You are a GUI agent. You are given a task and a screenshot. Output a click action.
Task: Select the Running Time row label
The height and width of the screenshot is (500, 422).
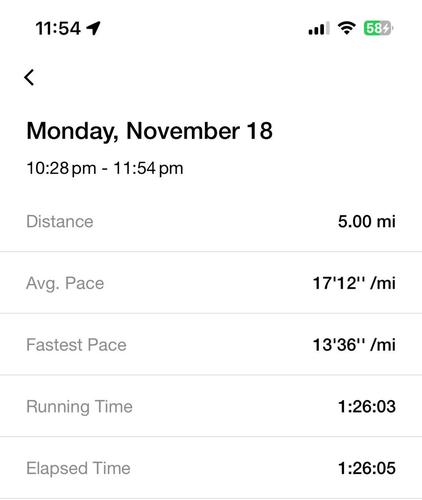[79, 407]
